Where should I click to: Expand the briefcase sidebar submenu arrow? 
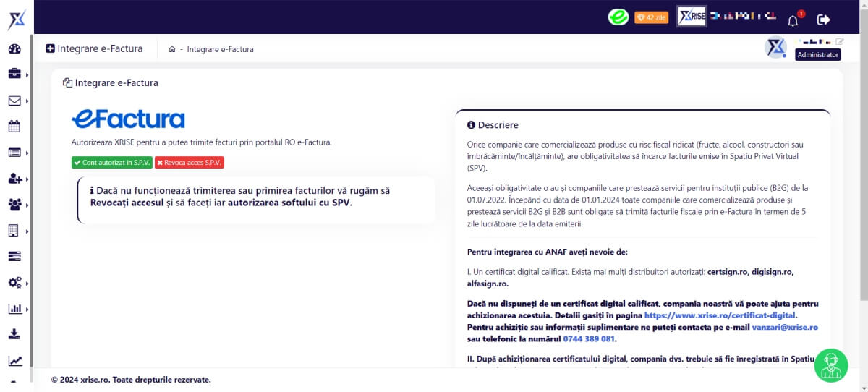click(27, 74)
